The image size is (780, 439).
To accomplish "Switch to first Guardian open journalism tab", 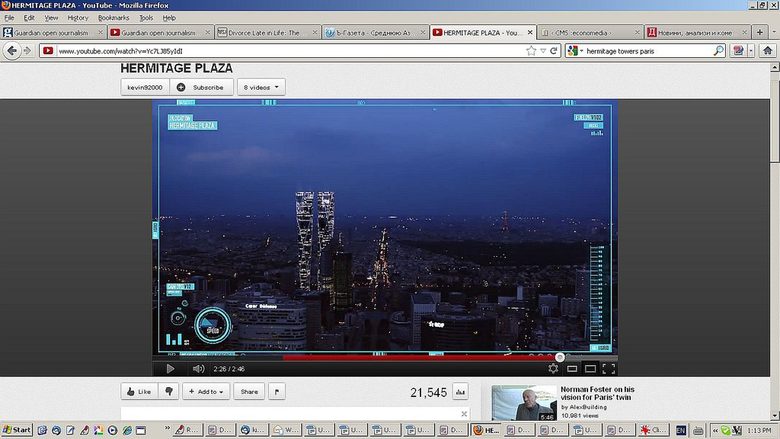I will [51, 32].
